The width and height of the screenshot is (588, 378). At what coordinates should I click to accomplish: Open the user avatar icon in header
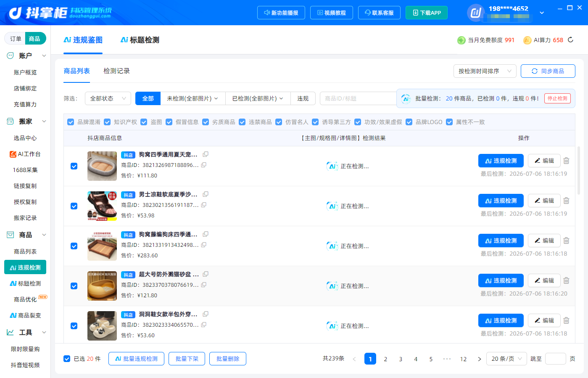coord(476,13)
